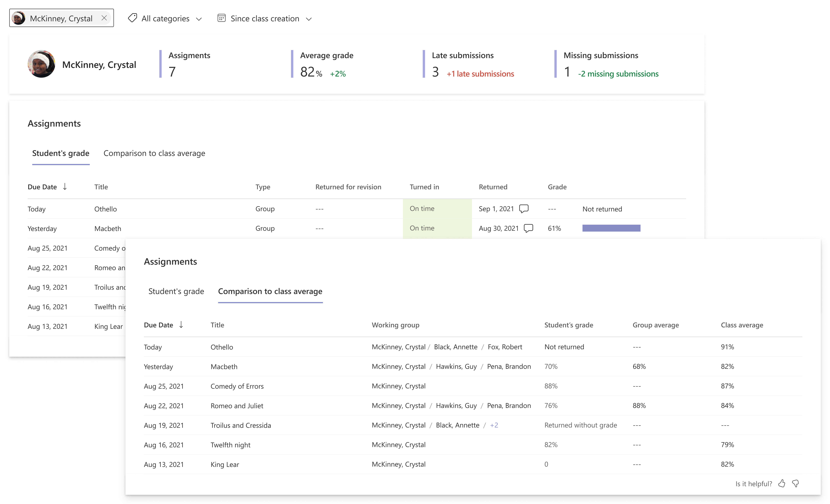Open Comedy of Errors in comparison table
The image size is (830, 504).
(x=237, y=386)
